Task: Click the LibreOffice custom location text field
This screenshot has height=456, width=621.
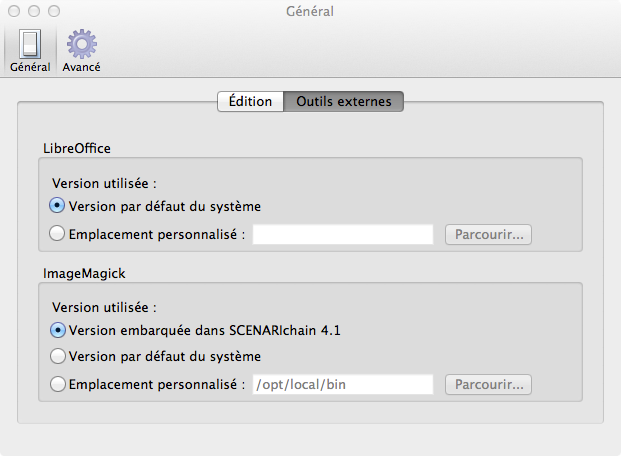Action: pos(343,234)
